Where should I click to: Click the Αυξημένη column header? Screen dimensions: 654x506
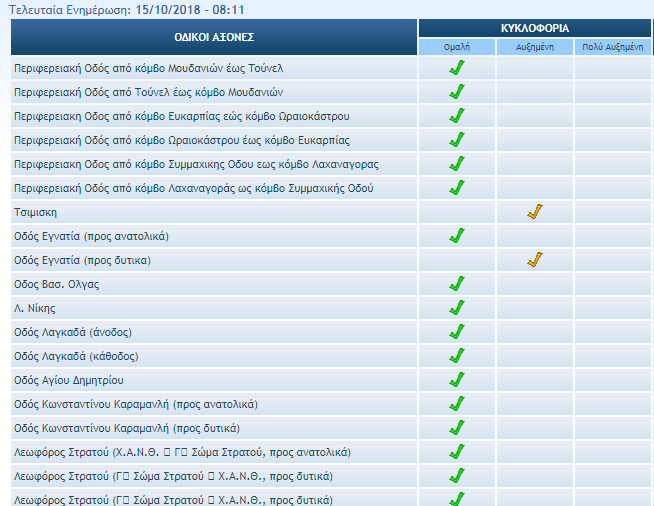pos(534,47)
